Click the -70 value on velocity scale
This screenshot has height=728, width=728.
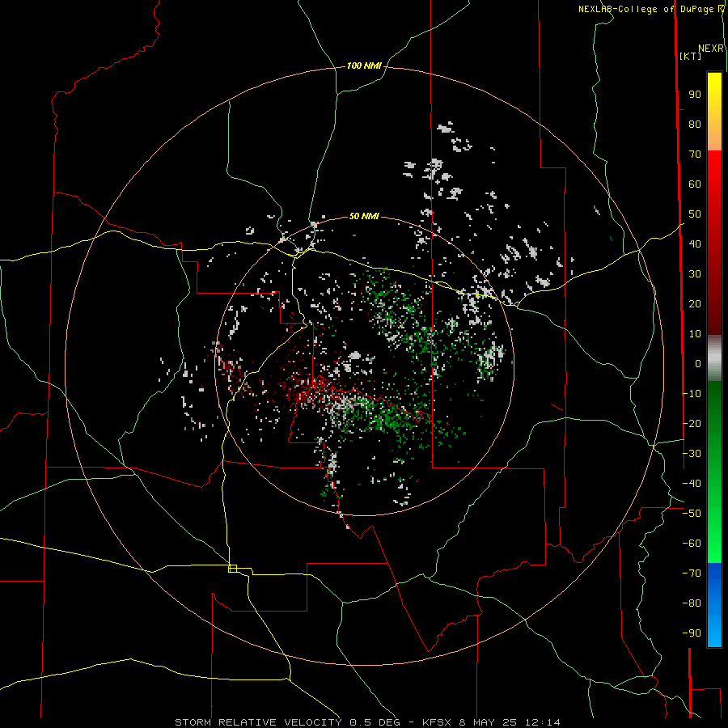pyautogui.click(x=692, y=573)
